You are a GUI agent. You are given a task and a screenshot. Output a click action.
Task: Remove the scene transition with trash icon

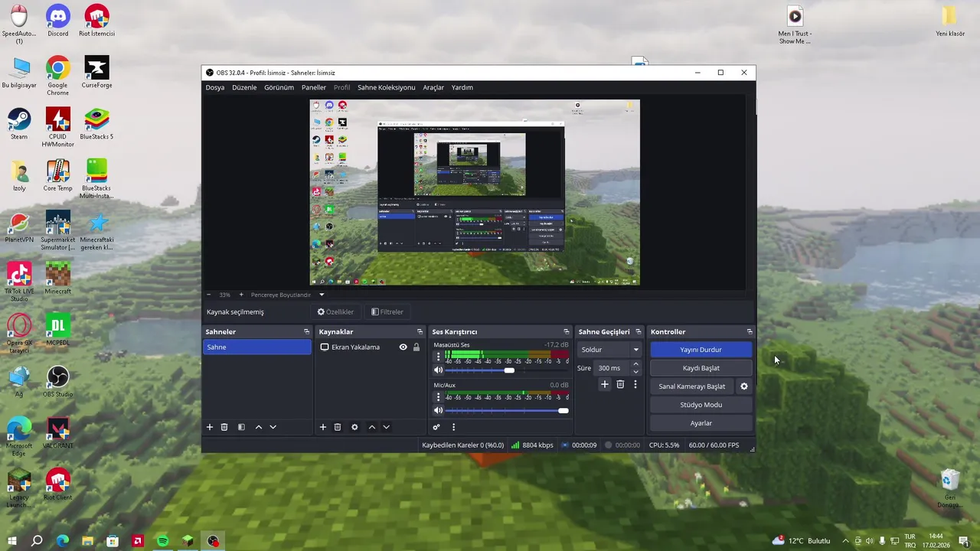tap(620, 384)
